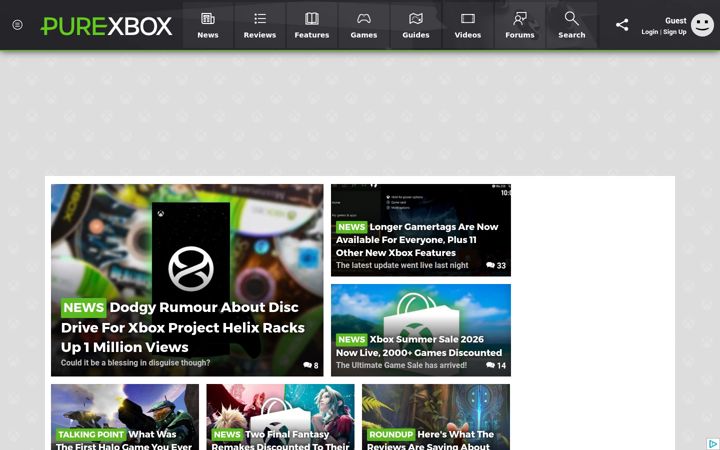Click the Forums chat icon
The width and height of the screenshot is (720, 450).
[520, 18]
